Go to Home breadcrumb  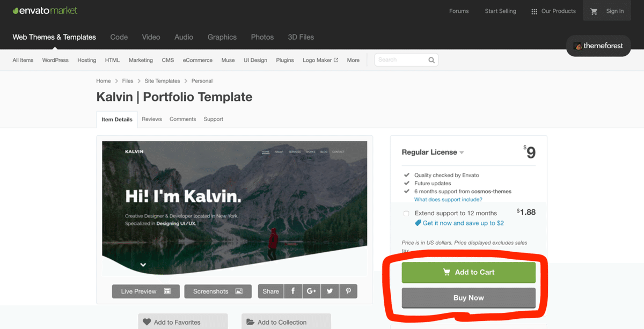coord(104,81)
